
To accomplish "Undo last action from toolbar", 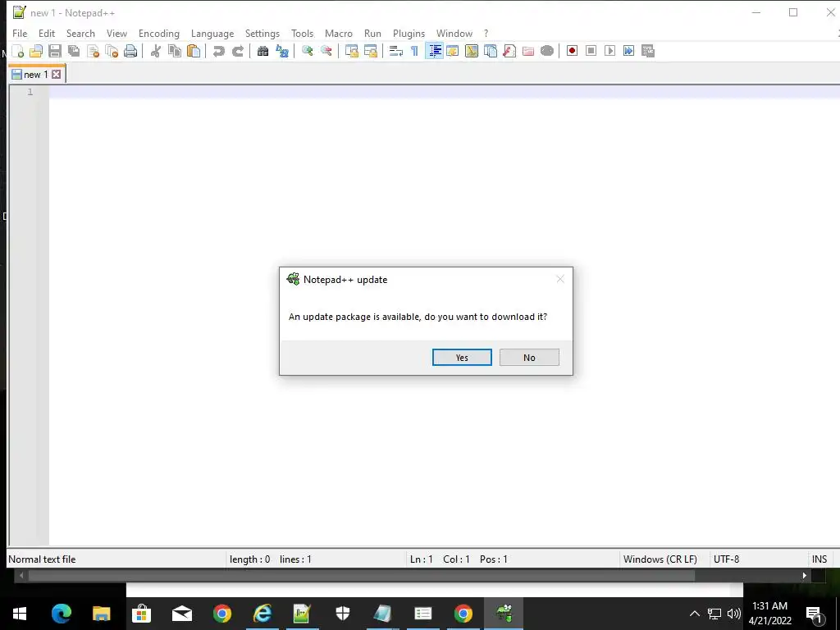I will [x=218, y=51].
